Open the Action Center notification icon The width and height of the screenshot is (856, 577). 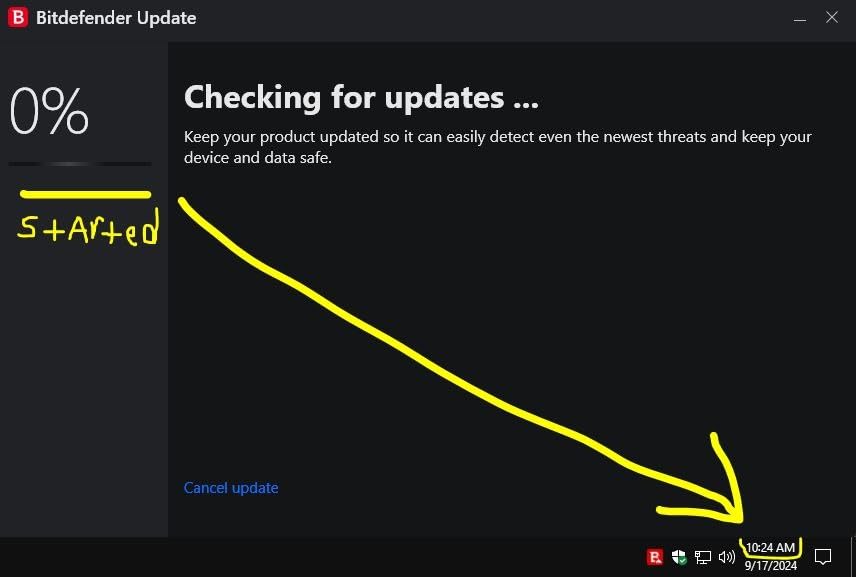pos(823,557)
